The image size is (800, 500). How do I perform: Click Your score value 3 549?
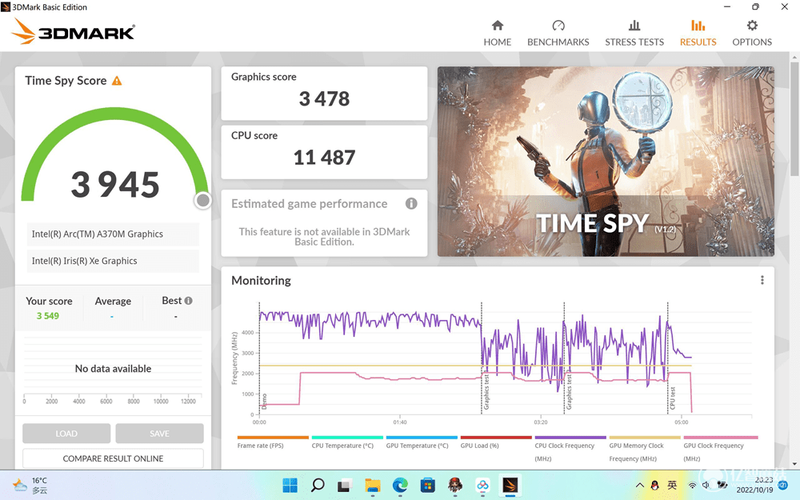pyautogui.click(x=48, y=316)
